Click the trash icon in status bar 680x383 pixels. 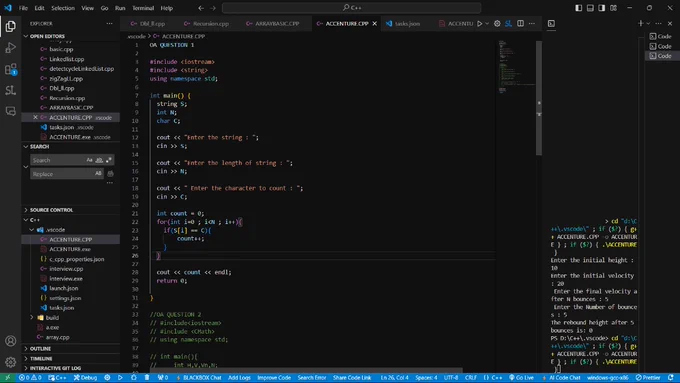click(147, 378)
